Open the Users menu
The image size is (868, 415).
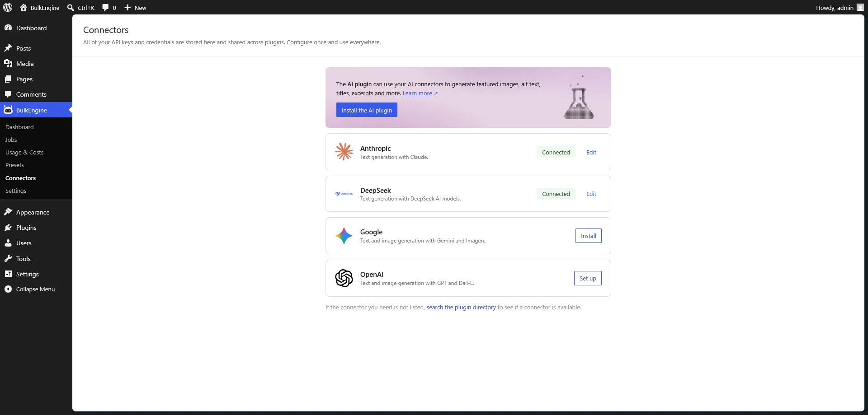click(x=36, y=243)
